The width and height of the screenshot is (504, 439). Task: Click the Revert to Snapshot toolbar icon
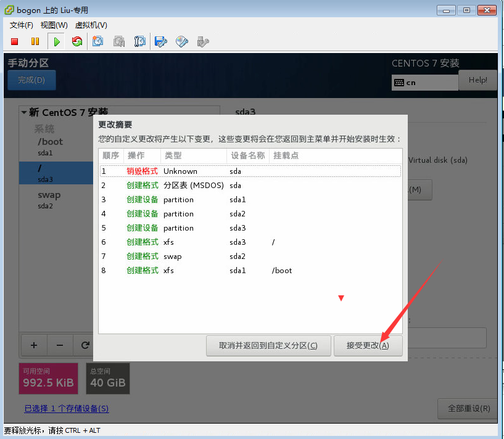point(119,41)
